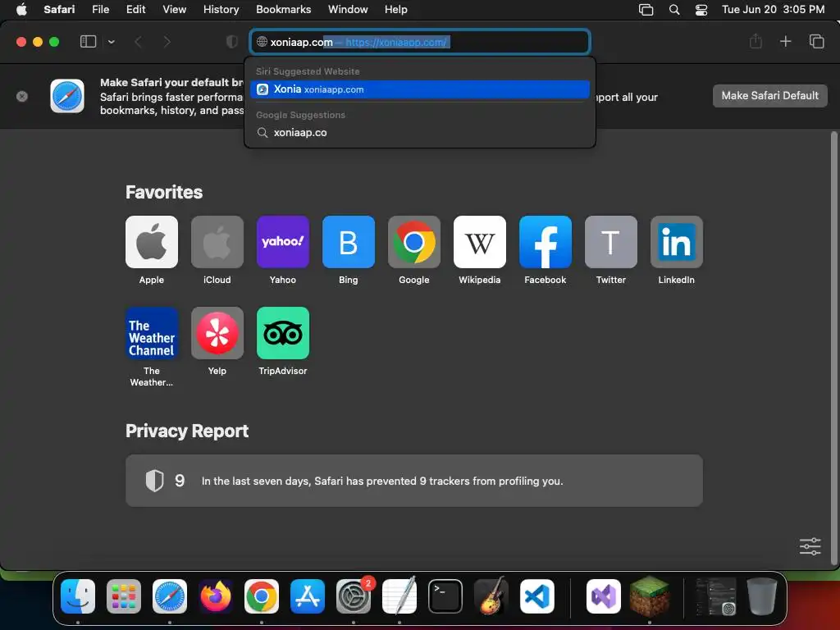Open Control Center in menu bar

pyautogui.click(x=701, y=10)
